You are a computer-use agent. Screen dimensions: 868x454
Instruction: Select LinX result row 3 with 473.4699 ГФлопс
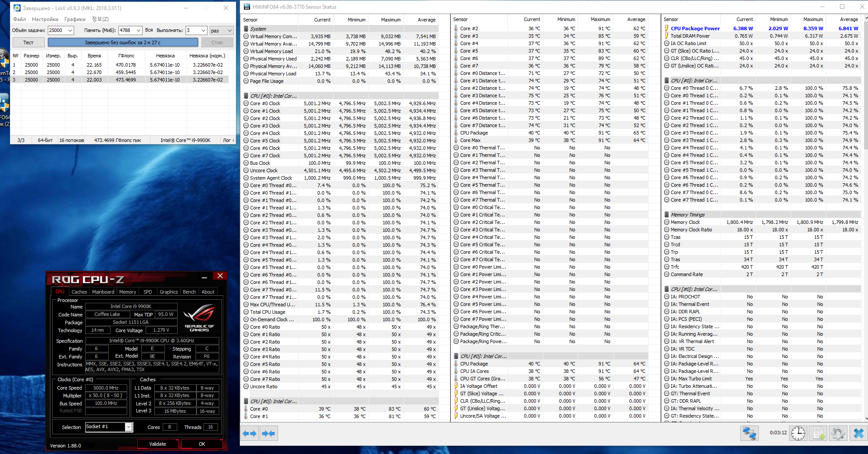point(119,80)
